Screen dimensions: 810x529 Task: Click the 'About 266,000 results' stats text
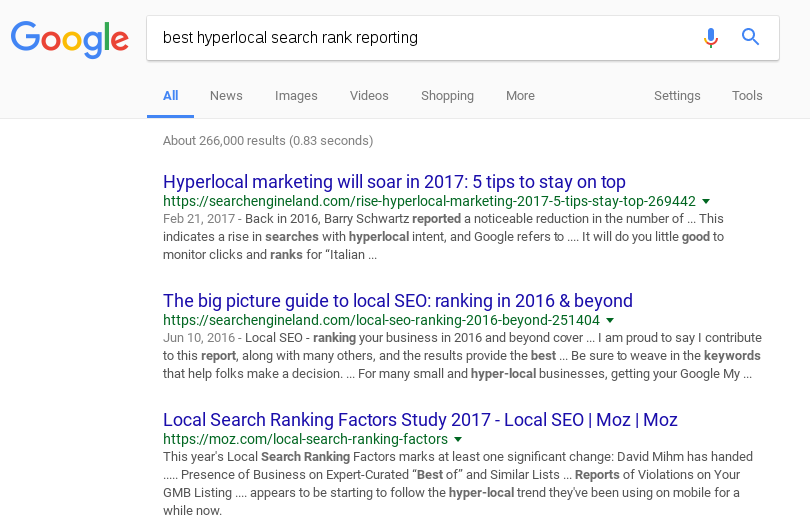click(x=268, y=141)
